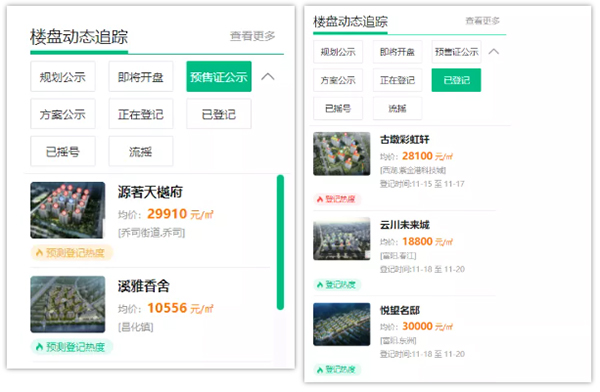Click the flame icon under 源著天樾府
The image size is (600, 392).
[x=39, y=253]
